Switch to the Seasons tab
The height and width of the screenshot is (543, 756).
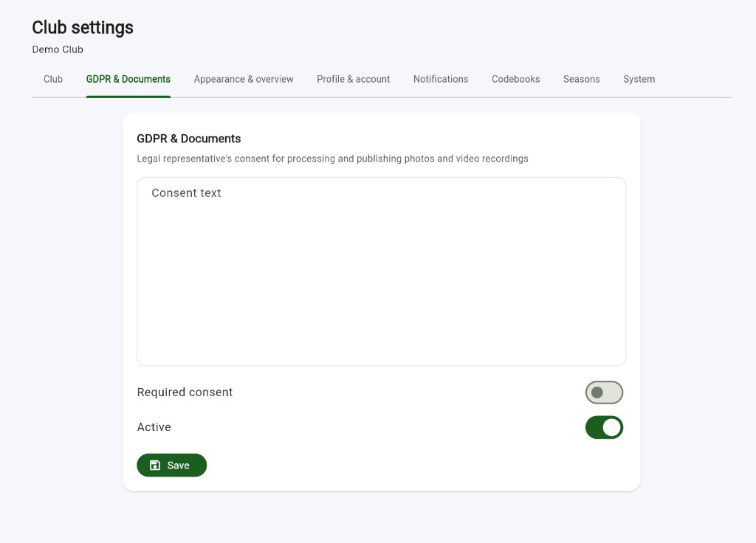(x=582, y=80)
